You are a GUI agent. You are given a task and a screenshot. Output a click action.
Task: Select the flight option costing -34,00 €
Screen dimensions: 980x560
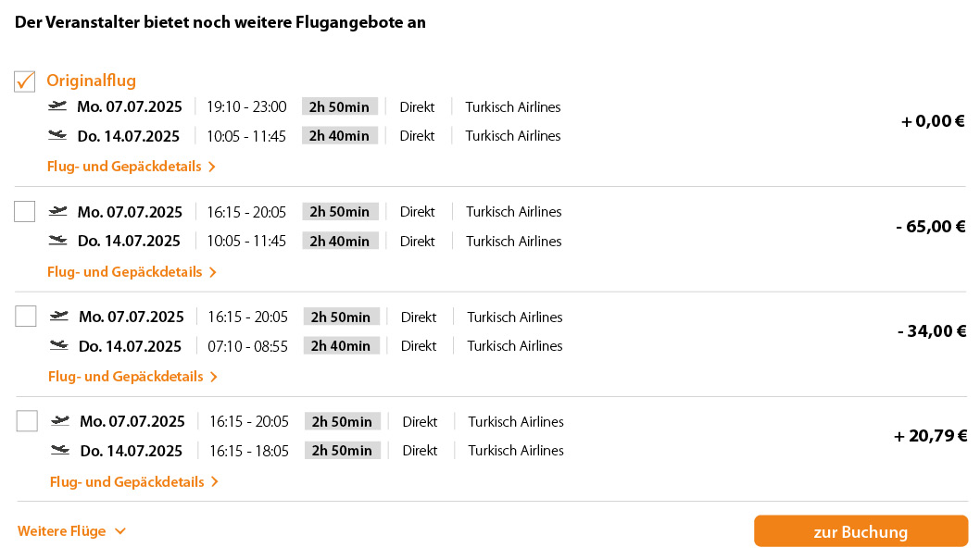26,317
